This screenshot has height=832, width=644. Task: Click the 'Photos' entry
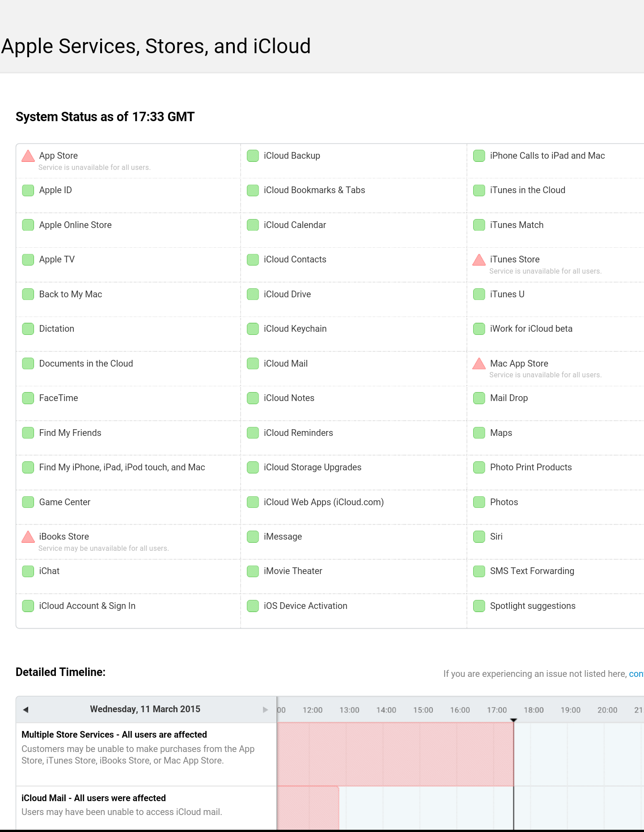(504, 502)
